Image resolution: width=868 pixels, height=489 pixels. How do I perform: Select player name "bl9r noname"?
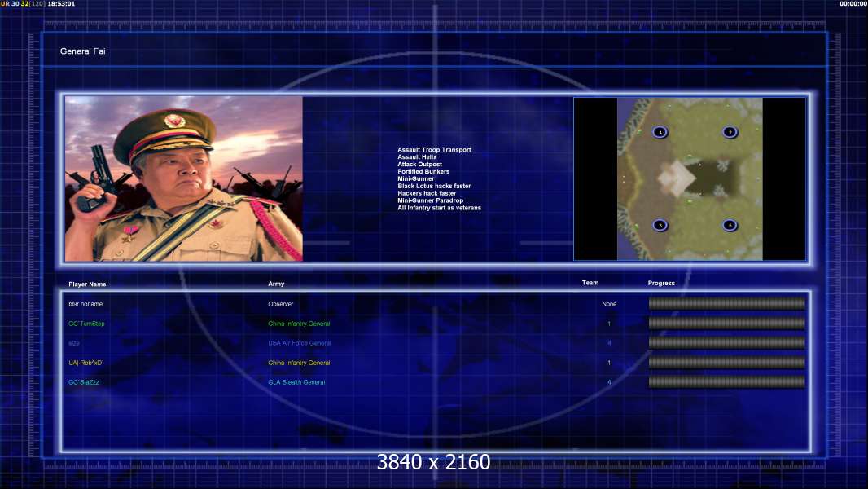pyautogui.click(x=85, y=304)
